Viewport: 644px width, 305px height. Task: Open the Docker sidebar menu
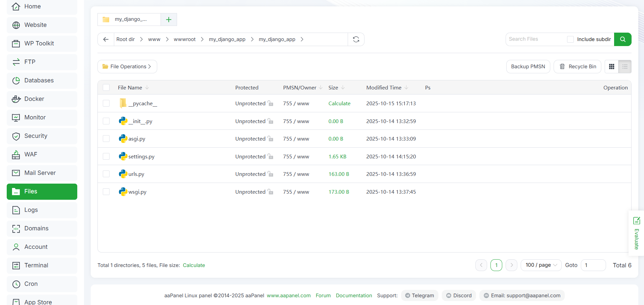click(x=42, y=99)
